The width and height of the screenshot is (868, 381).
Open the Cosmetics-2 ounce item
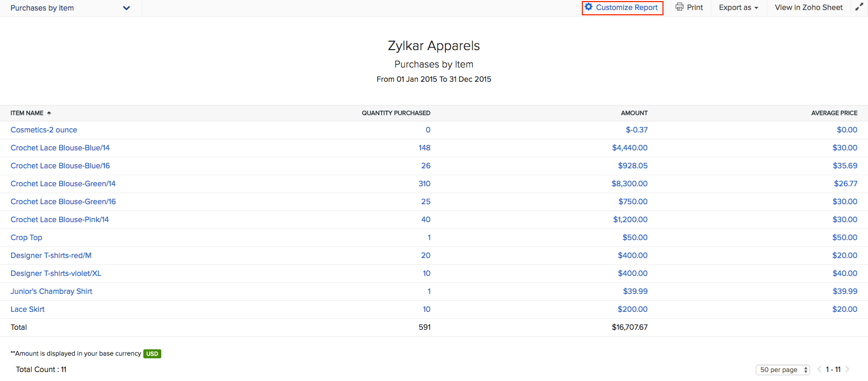click(x=44, y=130)
